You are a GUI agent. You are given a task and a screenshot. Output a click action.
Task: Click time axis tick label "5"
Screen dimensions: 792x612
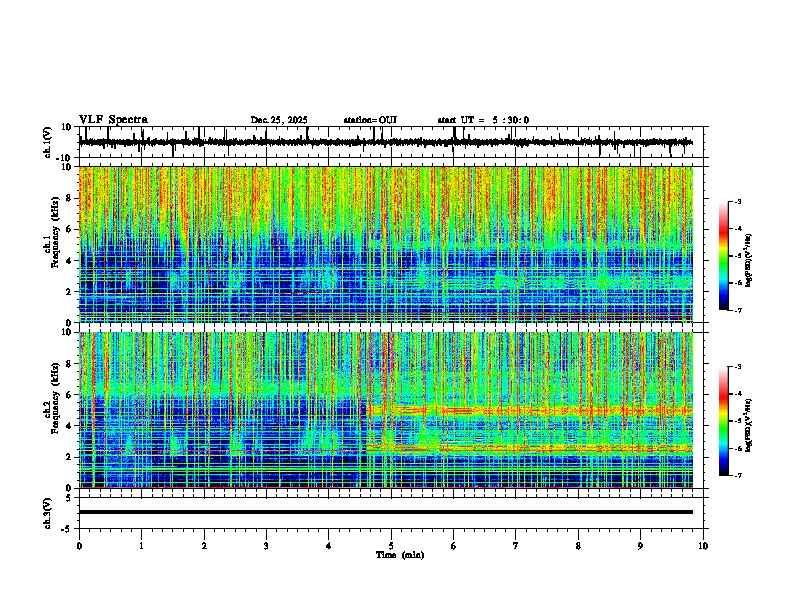(391, 546)
